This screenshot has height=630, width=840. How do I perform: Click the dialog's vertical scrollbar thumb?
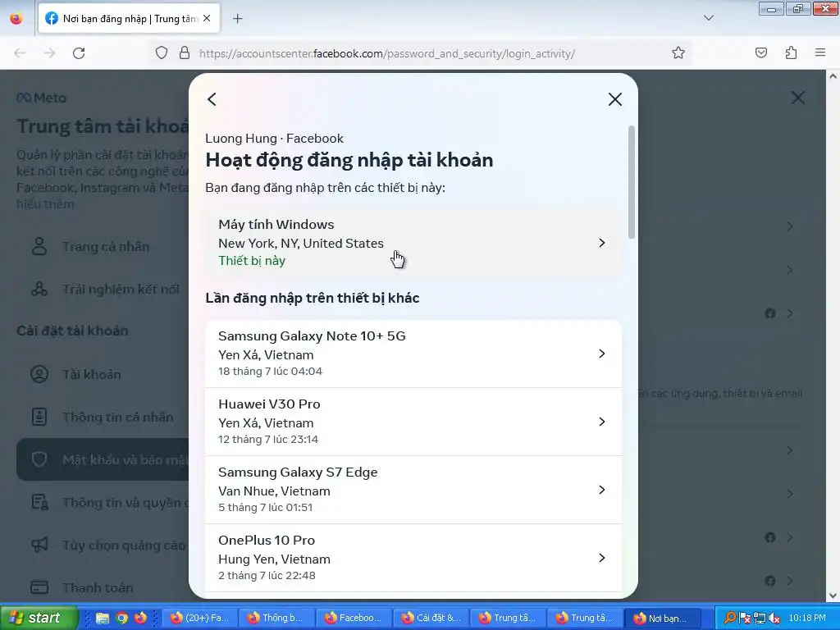click(x=632, y=182)
